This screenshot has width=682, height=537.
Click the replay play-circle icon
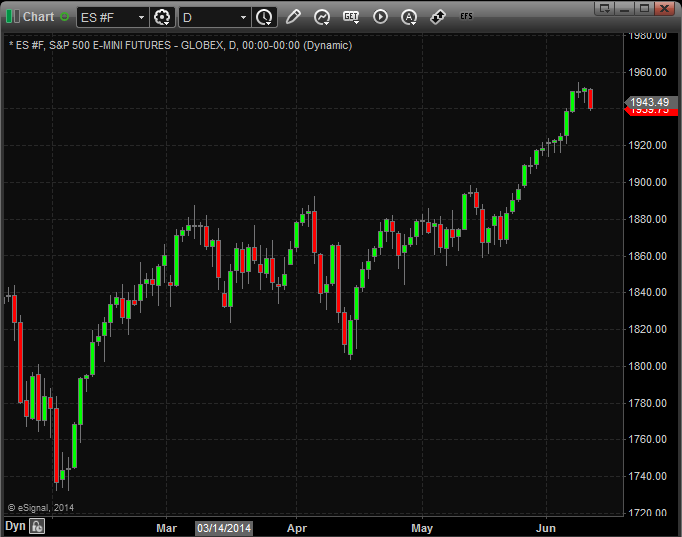(x=380, y=17)
